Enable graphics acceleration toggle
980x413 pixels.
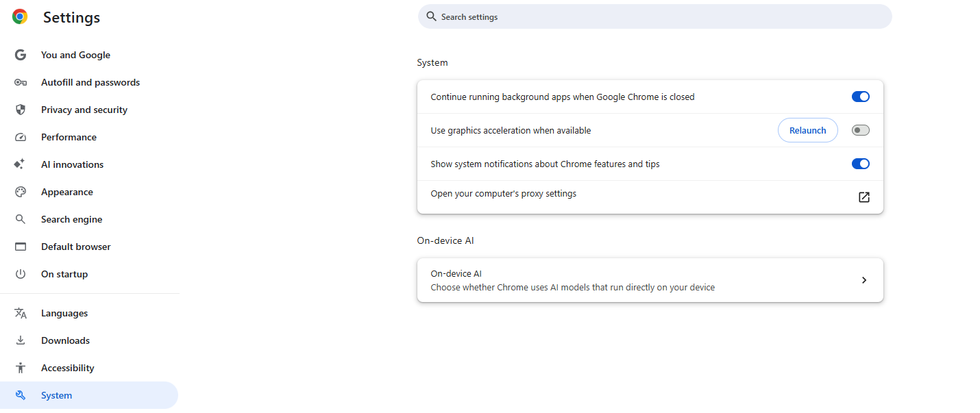(861, 130)
